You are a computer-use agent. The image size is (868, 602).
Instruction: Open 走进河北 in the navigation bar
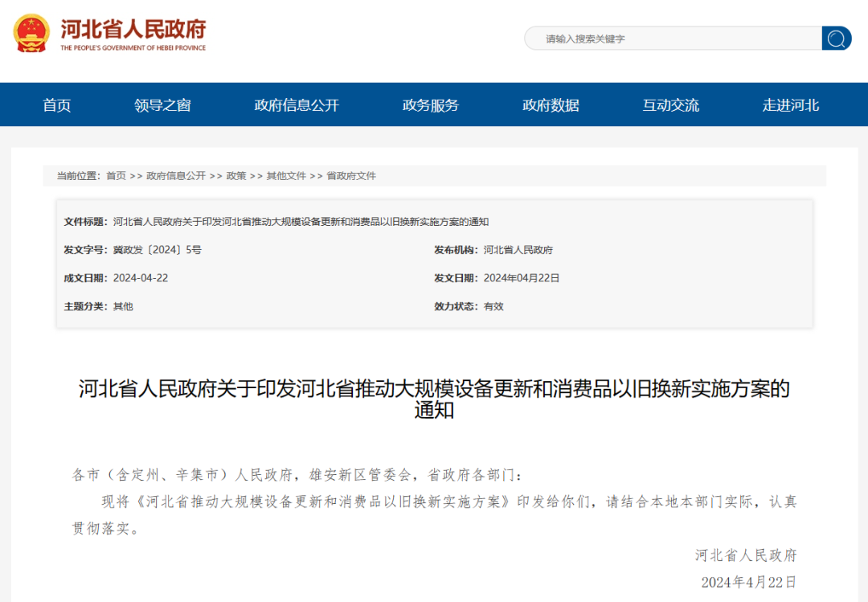791,105
